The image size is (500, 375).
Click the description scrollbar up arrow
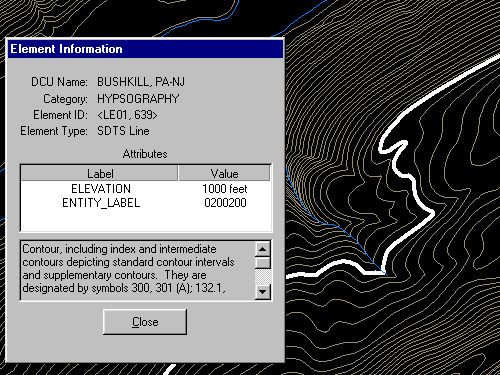coord(263,249)
